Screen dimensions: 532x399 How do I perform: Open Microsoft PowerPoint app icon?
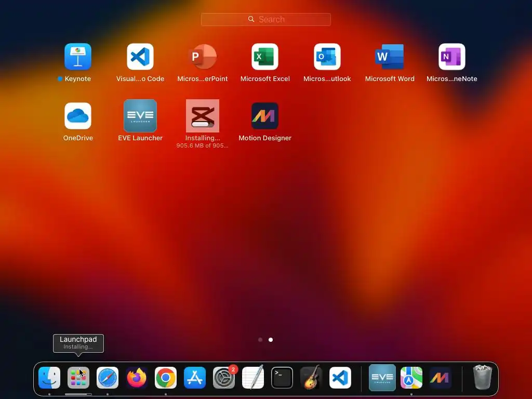click(203, 56)
